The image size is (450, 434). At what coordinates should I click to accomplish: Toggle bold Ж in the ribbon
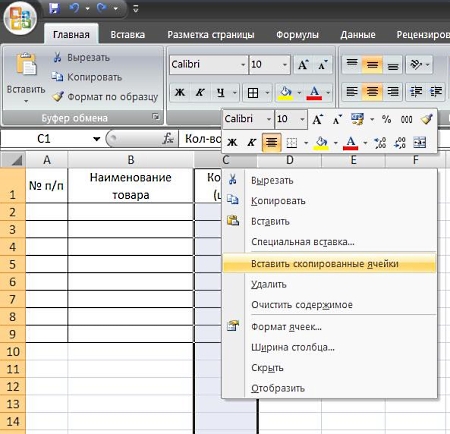pyautogui.click(x=180, y=93)
